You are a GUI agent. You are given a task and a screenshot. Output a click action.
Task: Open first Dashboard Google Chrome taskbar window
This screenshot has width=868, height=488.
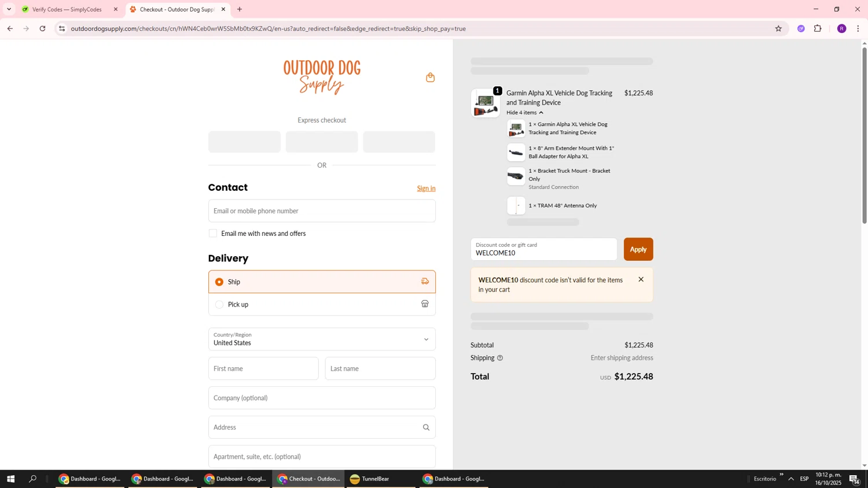click(90, 479)
